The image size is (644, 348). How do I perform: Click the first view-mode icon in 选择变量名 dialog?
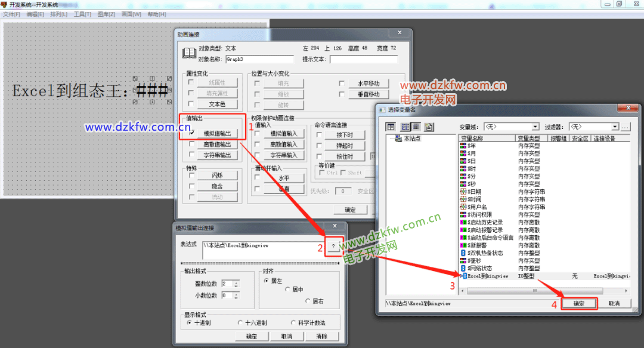point(391,127)
